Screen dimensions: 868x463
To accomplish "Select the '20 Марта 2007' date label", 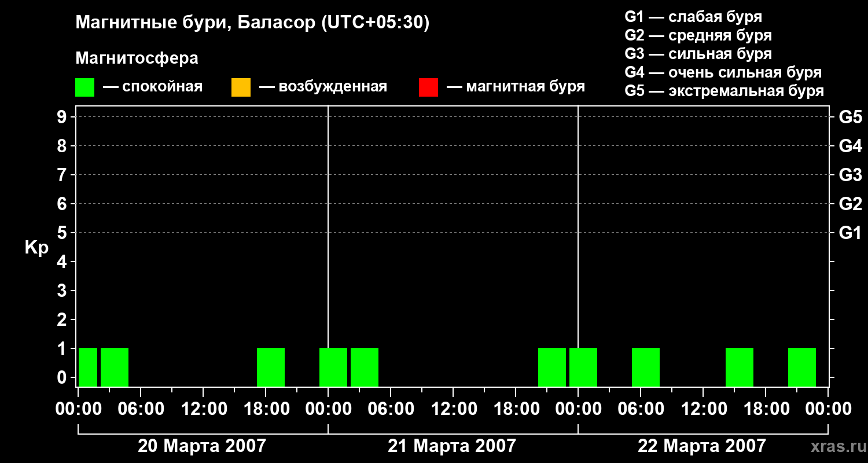I will (x=202, y=446).
